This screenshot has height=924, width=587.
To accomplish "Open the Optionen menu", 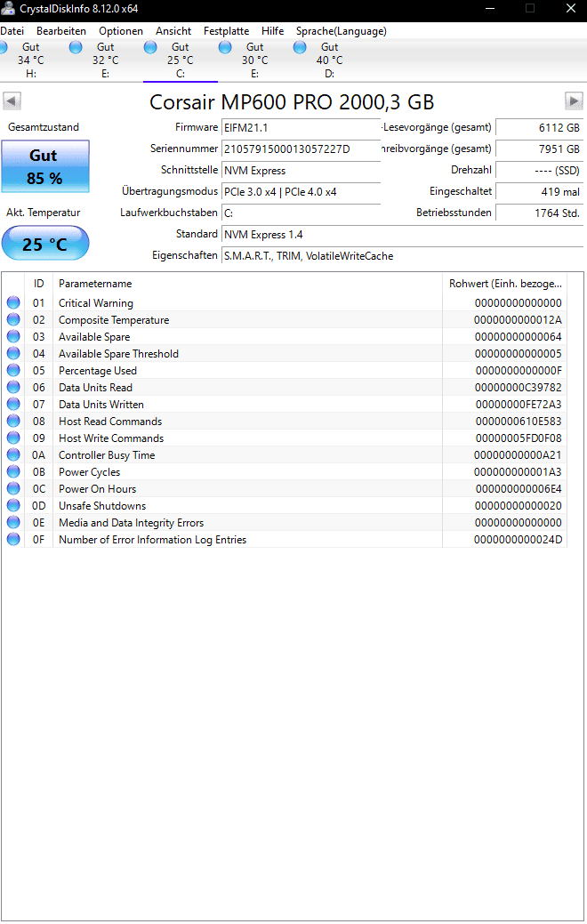I will click(x=121, y=31).
